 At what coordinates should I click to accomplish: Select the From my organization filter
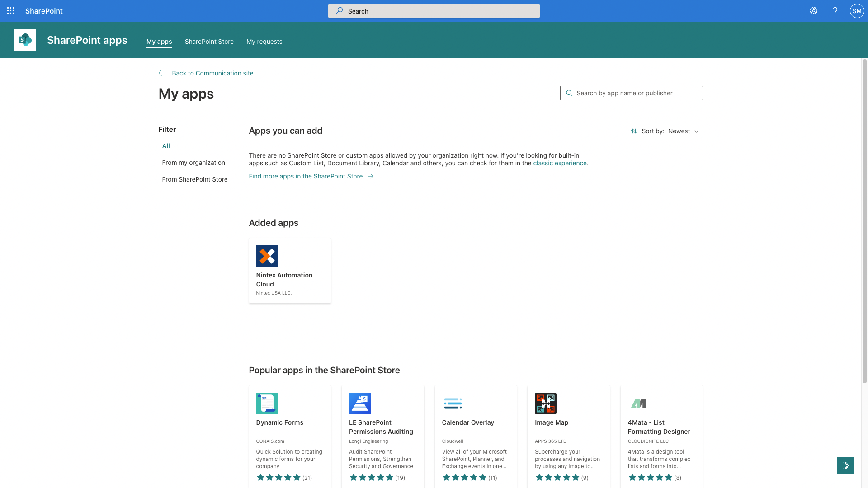point(193,163)
